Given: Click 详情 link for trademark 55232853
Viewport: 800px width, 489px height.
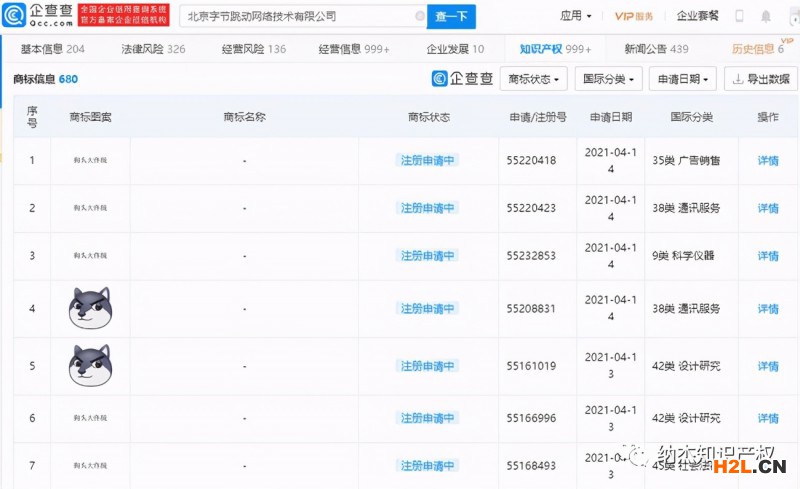Looking at the screenshot, I should (767, 256).
